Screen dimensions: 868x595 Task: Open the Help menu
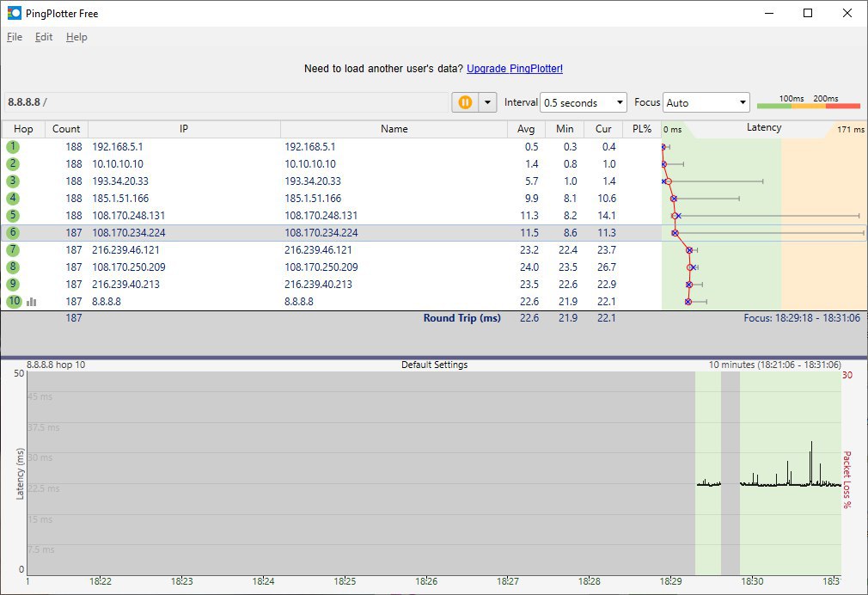point(76,37)
